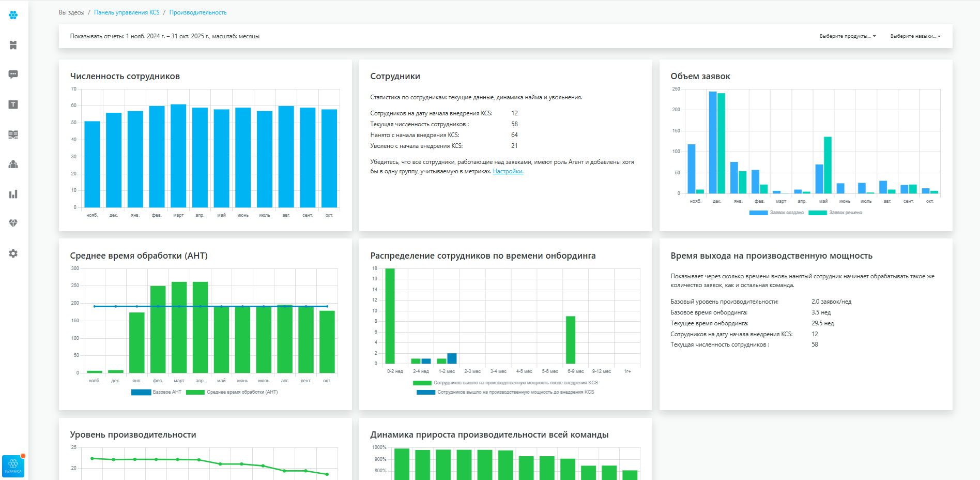Toggle 'Заявок создано' legend in Объем заявок chart
The width and height of the screenshot is (980, 480).
(777, 213)
